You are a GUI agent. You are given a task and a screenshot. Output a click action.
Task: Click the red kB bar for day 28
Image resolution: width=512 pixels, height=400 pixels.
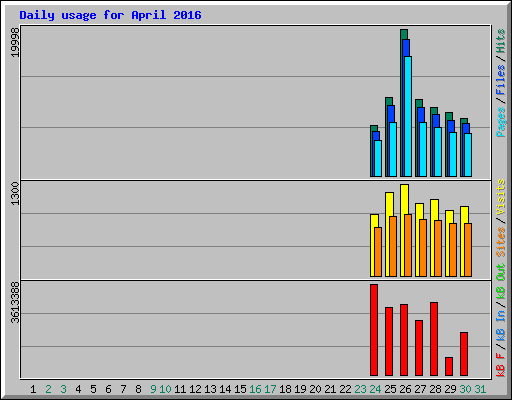click(434, 339)
